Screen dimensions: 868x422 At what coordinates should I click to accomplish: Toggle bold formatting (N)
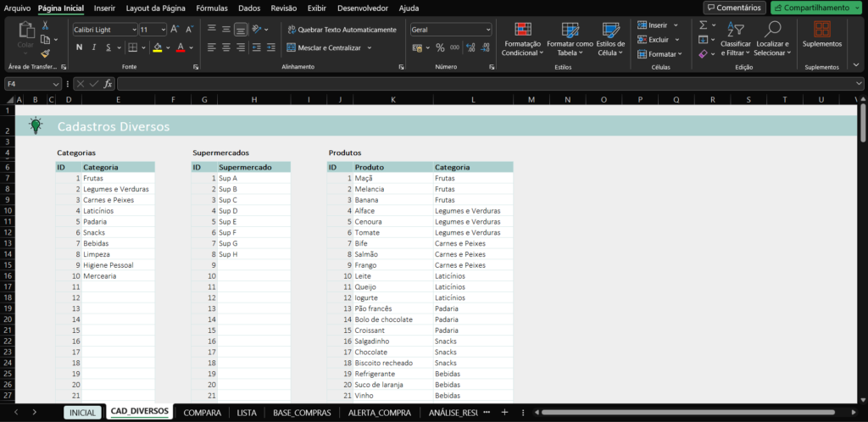79,47
